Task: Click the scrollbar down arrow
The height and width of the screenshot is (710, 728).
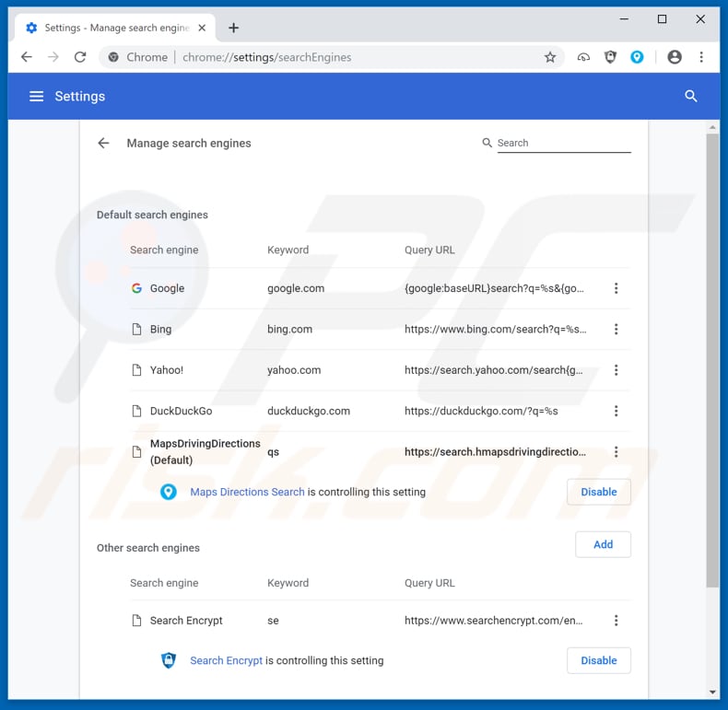Action: tap(712, 692)
